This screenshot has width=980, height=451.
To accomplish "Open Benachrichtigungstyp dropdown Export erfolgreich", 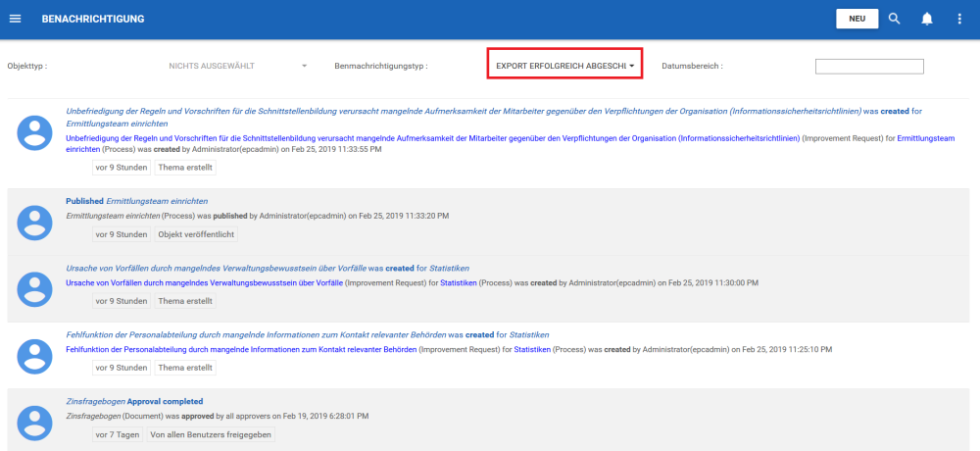I will 565,66.
